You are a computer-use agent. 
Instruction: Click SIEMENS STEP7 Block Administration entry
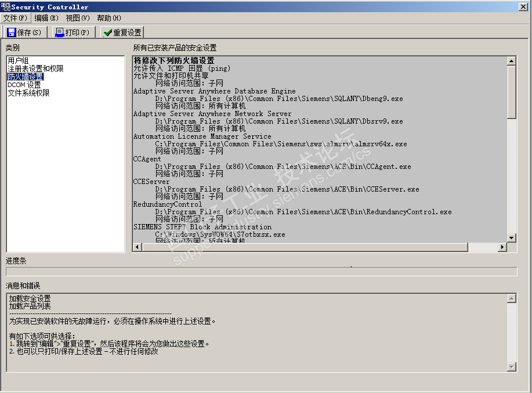coord(202,227)
